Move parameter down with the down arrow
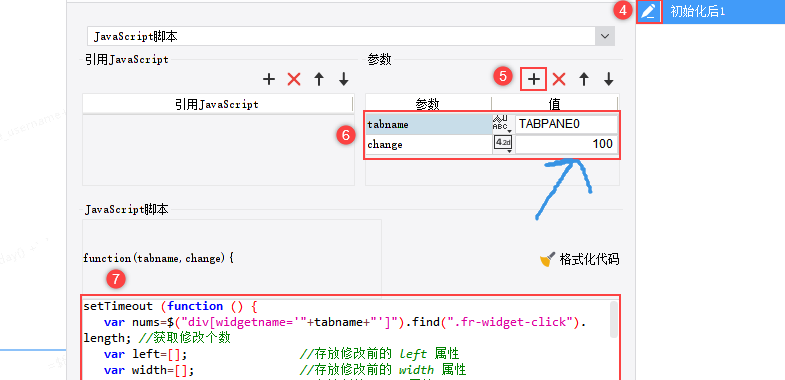Viewport: 785px width, 380px height. pos(608,79)
